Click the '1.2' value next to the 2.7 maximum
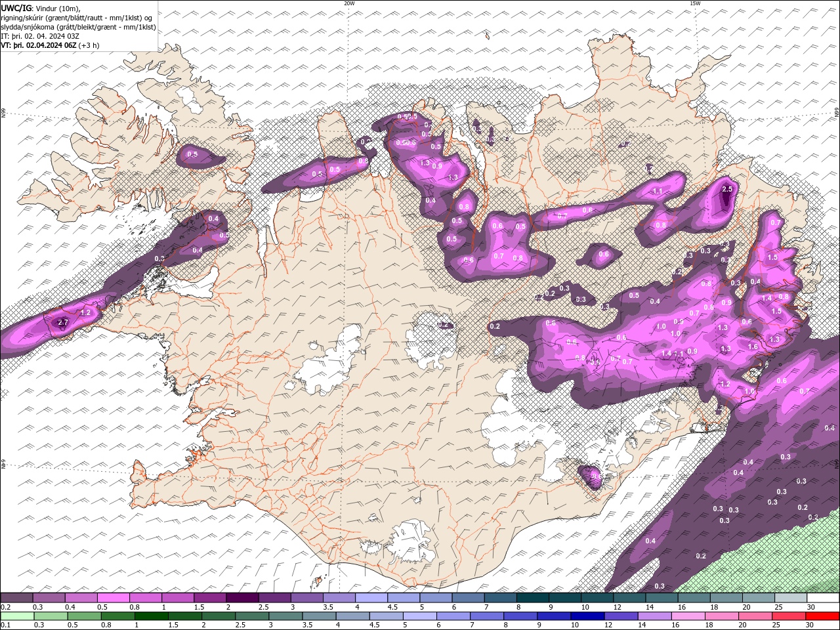 (x=85, y=312)
